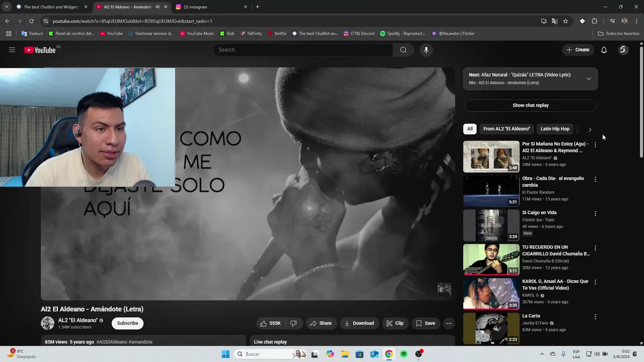Image resolution: width=644 pixels, height=362 pixels.
Task: Select the Latin Hip Hop chip
Action: [555, 129]
